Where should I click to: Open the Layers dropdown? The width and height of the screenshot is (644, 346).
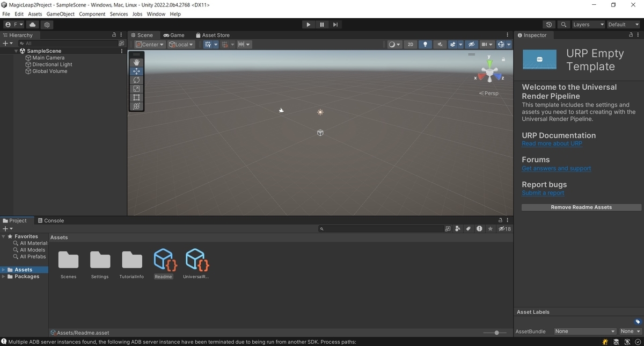point(588,24)
